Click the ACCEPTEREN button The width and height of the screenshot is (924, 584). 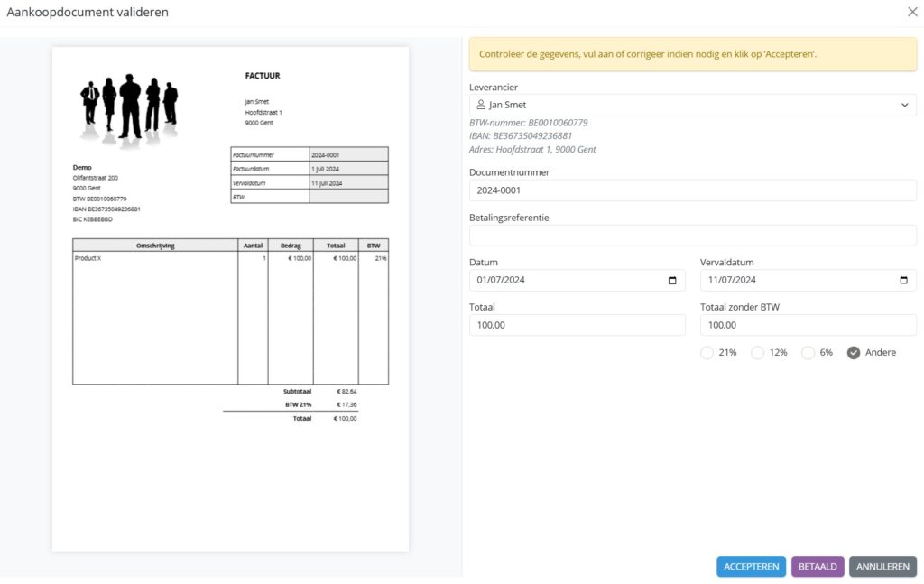(x=751, y=567)
